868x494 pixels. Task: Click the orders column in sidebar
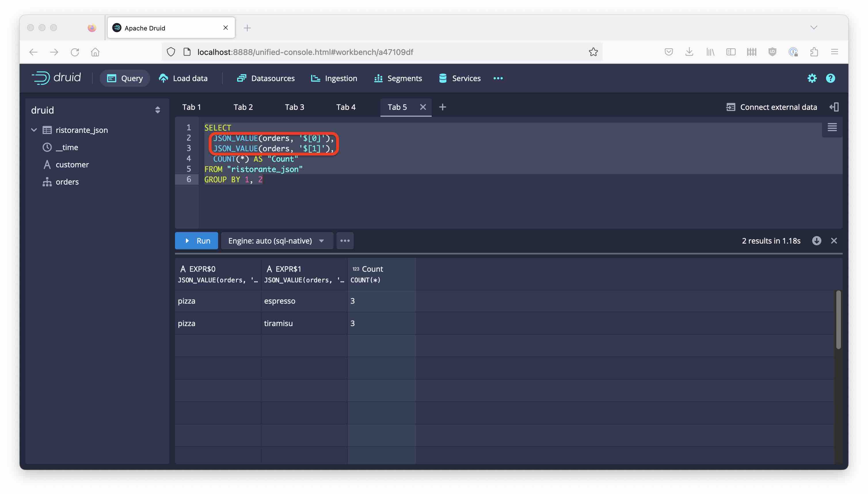67,181
